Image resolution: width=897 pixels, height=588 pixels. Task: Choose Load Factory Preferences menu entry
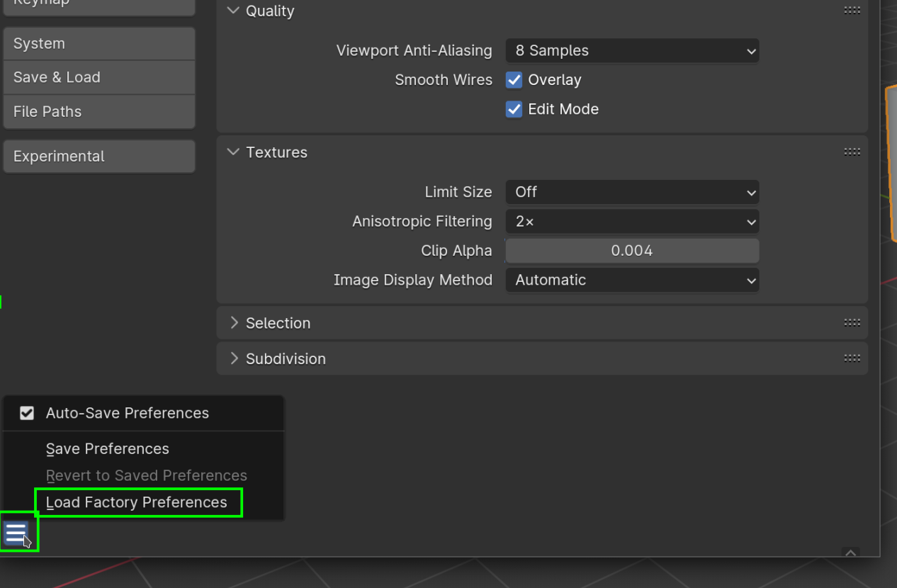click(137, 502)
